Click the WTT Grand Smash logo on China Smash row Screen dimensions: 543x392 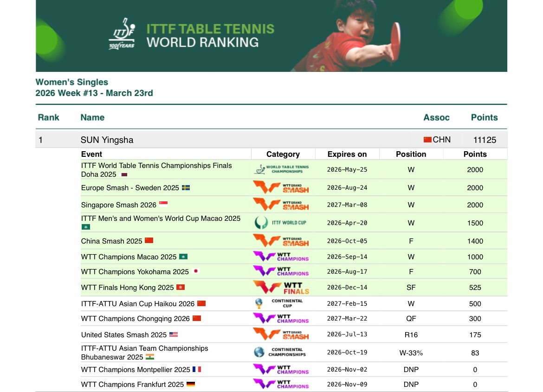coord(281,240)
